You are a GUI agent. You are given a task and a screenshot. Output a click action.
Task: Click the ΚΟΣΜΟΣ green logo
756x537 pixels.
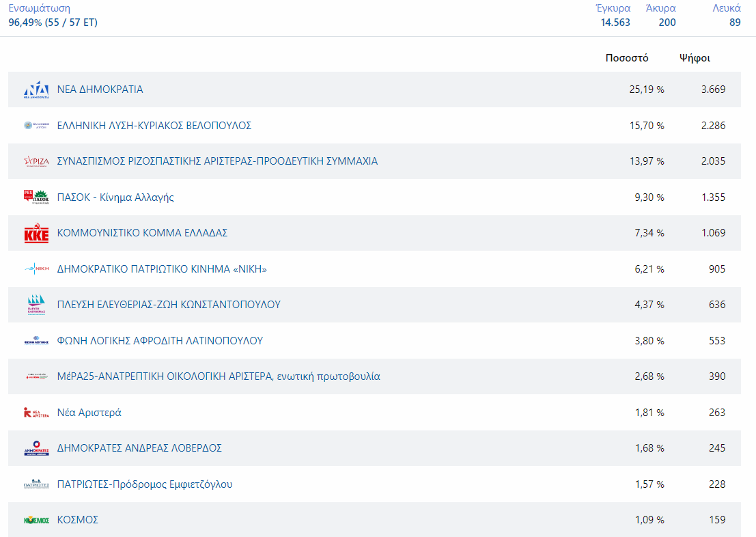[x=37, y=520]
